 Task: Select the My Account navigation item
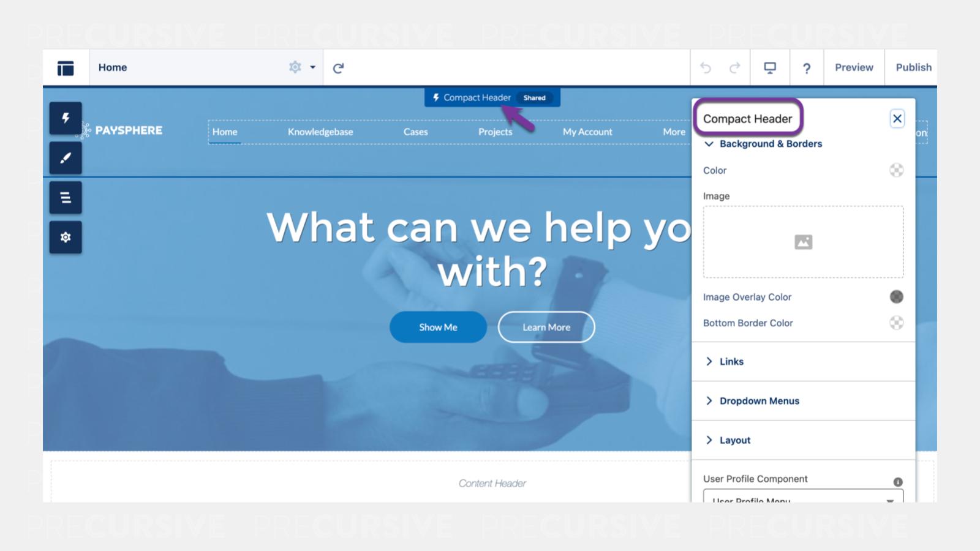pyautogui.click(x=587, y=132)
